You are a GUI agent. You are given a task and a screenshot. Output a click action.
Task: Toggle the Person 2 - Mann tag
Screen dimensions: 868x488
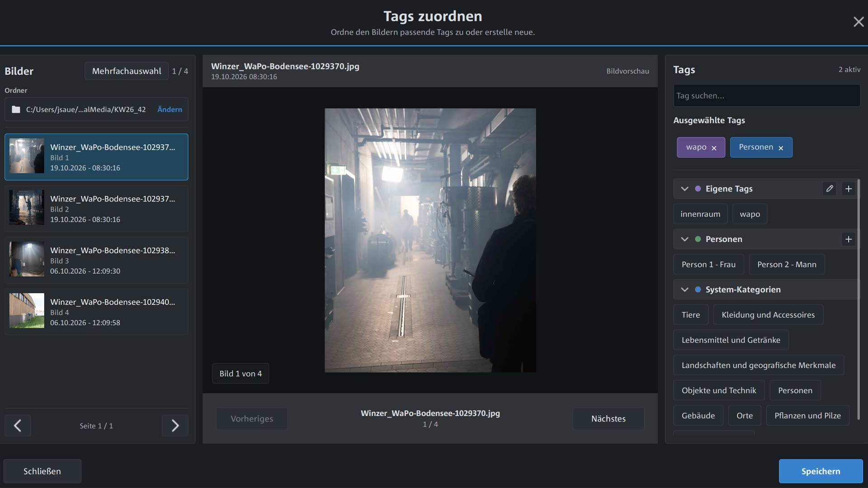point(787,264)
